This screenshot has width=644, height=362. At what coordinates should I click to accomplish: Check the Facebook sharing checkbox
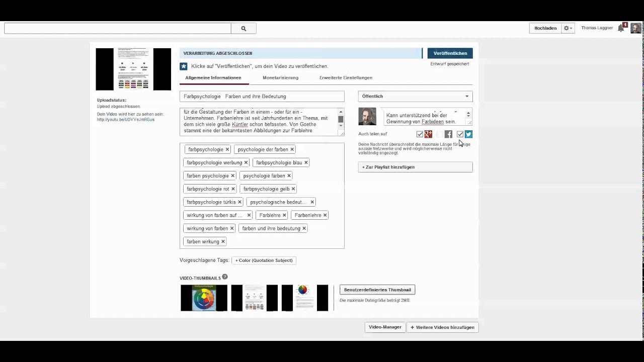(440, 134)
